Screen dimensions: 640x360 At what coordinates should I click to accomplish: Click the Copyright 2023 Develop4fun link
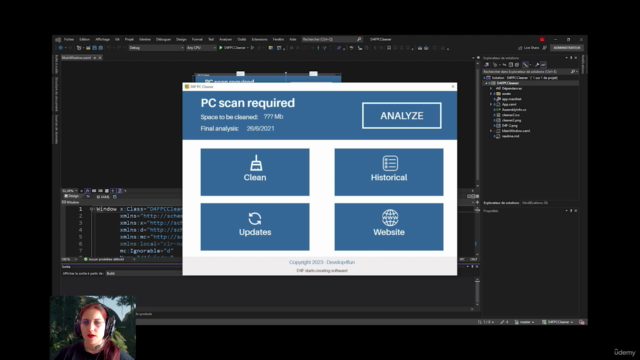coord(322,262)
